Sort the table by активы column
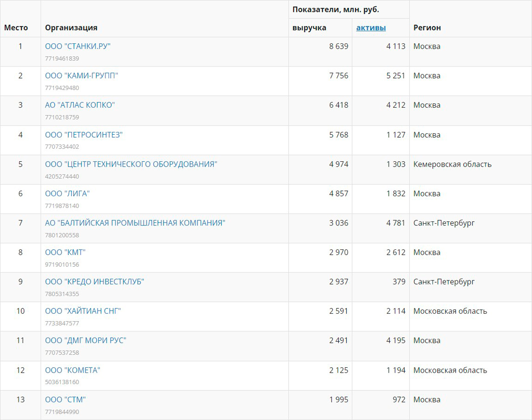The height and width of the screenshot is (420, 532). pyautogui.click(x=371, y=28)
